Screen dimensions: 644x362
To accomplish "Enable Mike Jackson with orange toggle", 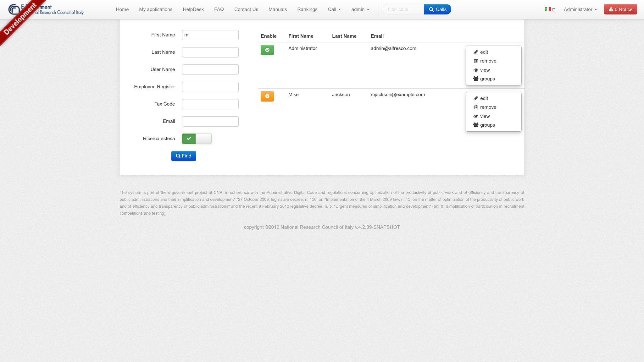I will tap(267, 96).
